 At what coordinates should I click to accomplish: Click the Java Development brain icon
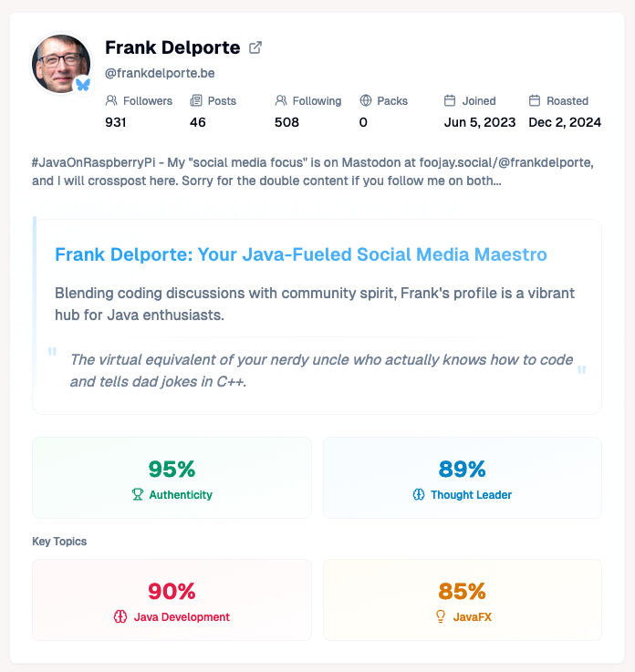click(120, 617)
